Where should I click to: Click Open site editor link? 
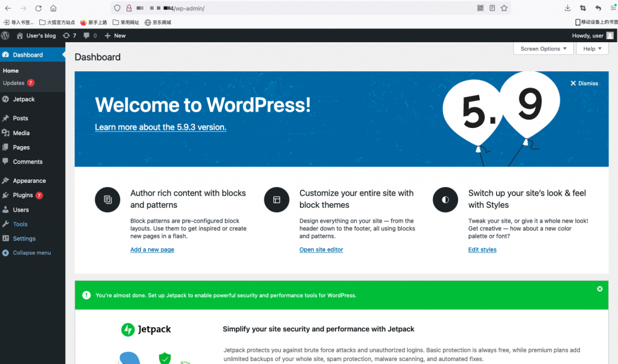[x=321, y=250]
